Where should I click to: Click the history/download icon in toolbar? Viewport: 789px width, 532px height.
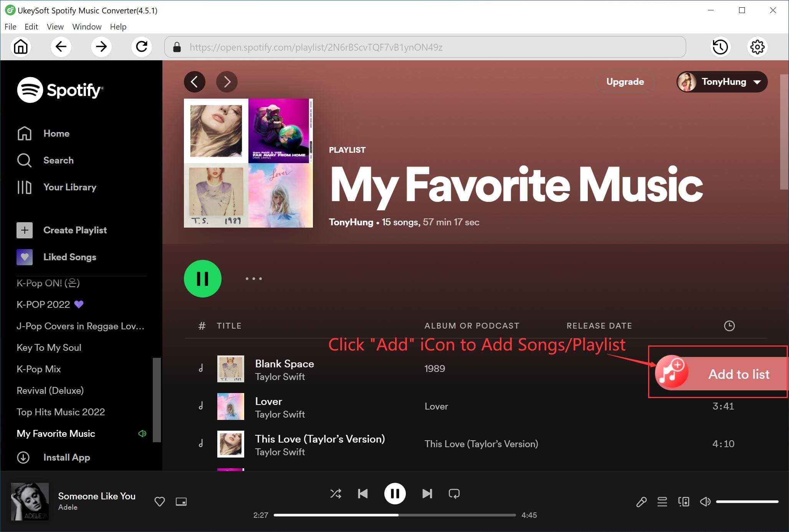(721, 48)
